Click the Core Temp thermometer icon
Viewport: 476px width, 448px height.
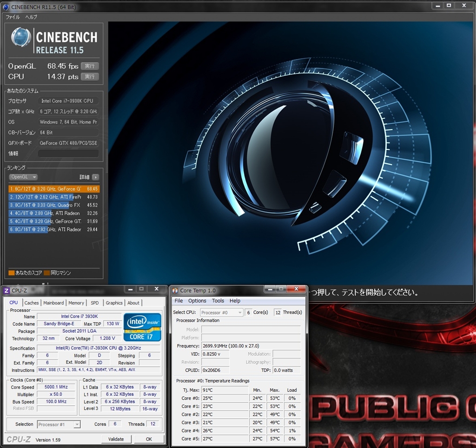tap(175, 291)
